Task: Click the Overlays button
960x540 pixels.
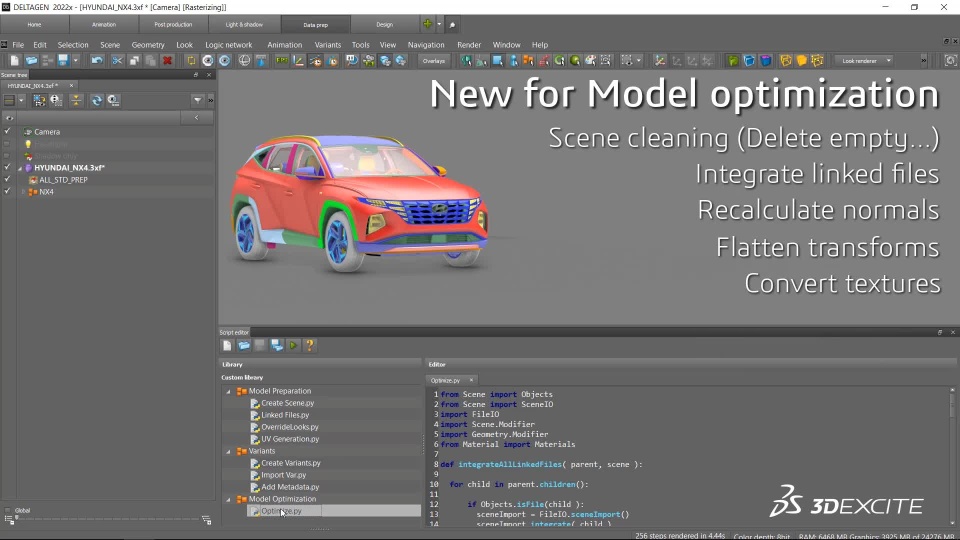Action: 433,61
